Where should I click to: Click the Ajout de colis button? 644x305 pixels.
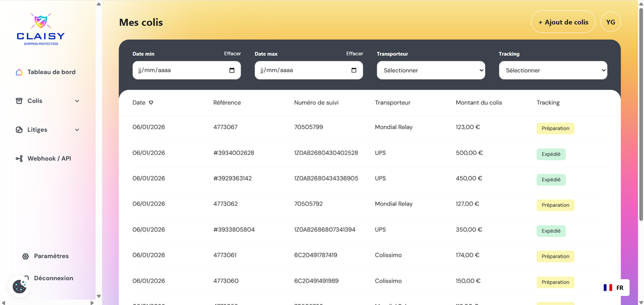(563, 22)
